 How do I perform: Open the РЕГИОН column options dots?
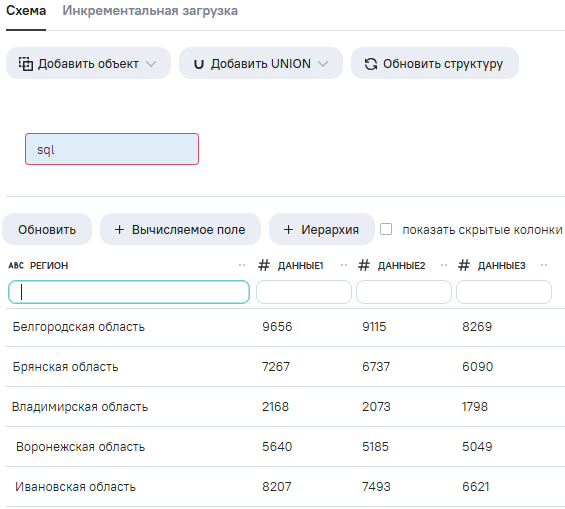tap(242, 265)
